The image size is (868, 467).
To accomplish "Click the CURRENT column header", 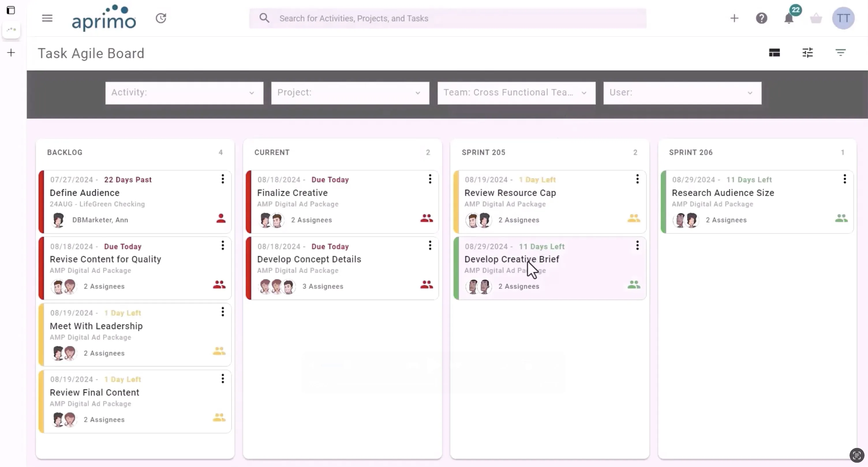I will pyautogui.click(x=272, y=152).
